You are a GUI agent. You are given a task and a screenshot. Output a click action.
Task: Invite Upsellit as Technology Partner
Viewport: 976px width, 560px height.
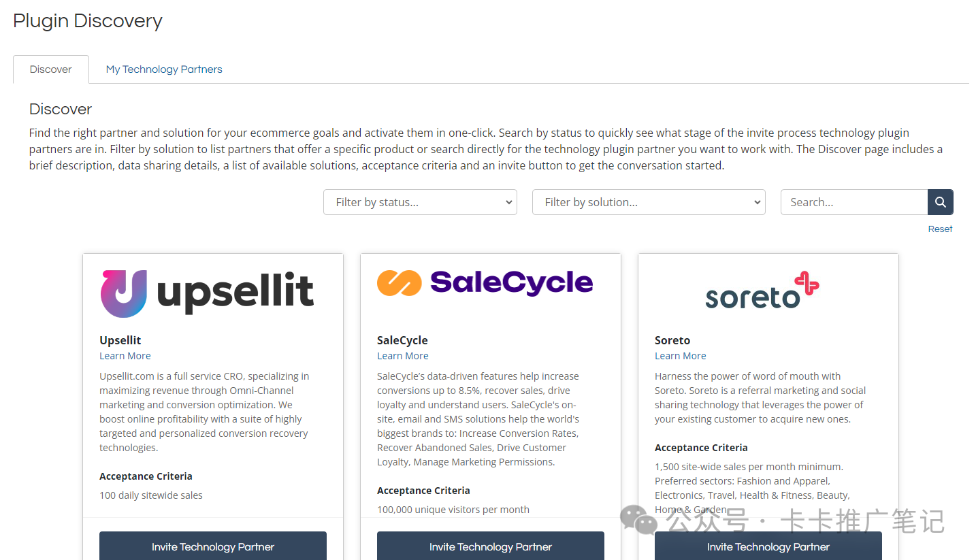pos(213,546)
